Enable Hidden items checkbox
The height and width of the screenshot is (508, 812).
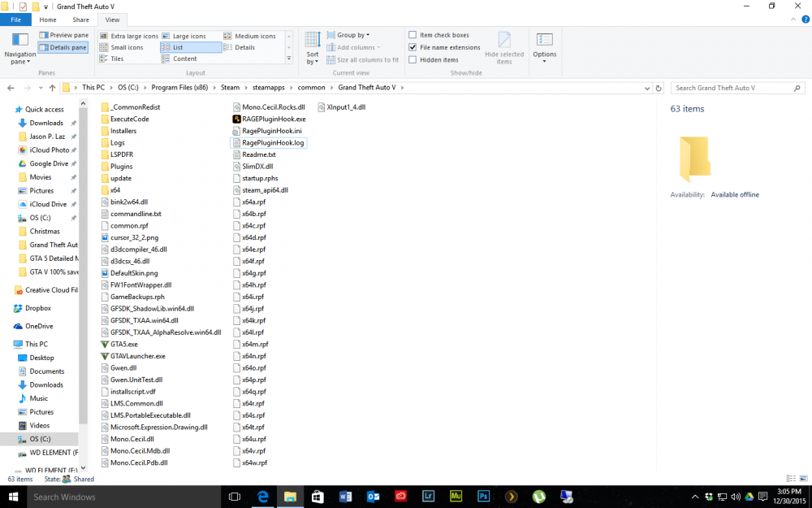[x=412, y=59]
